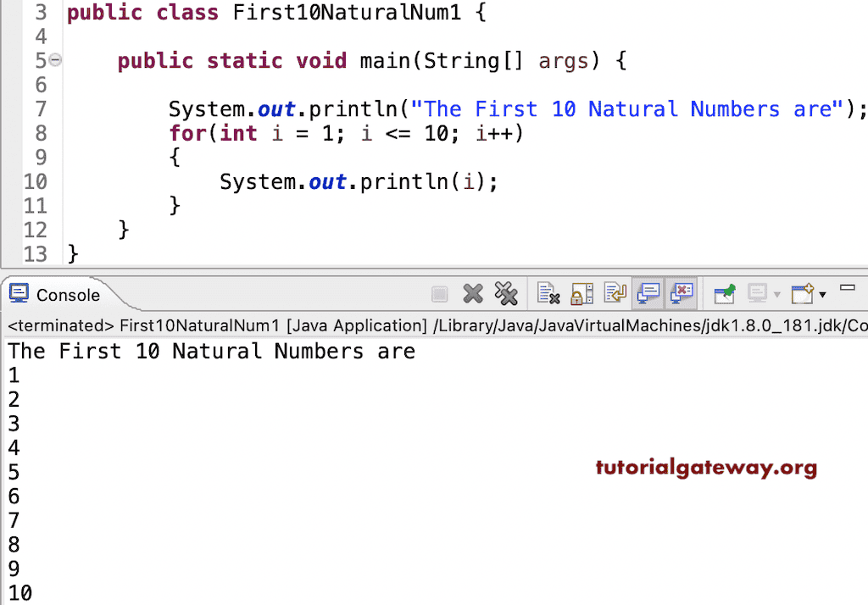Clear the Console output
This screenshot has width=868, height=605.
[x=548, y=293]
